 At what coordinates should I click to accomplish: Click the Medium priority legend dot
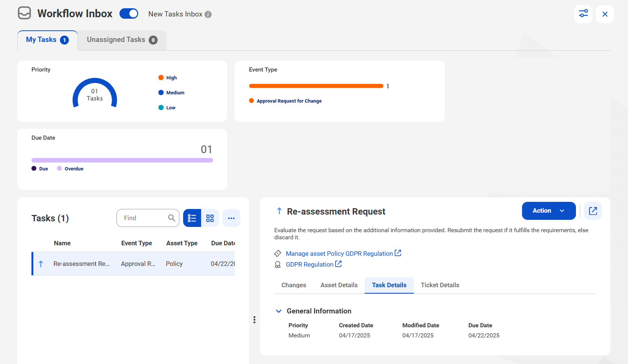tap(161, 92)
